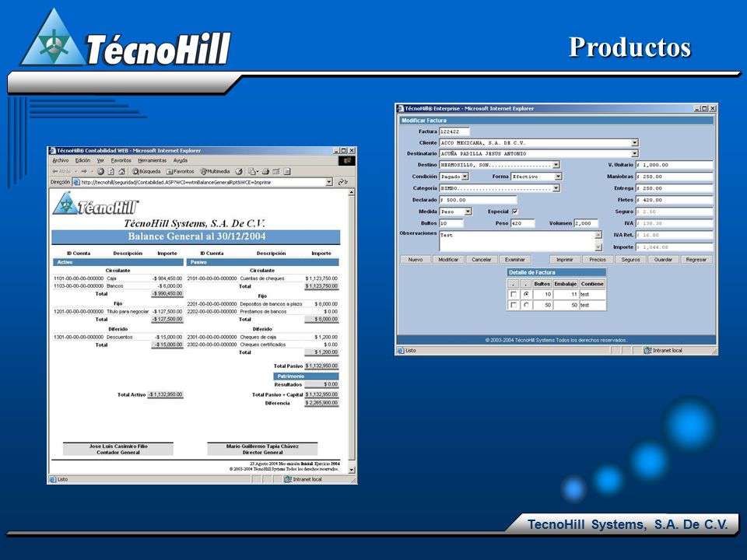Click the Windows flag throbber in Contabilidad browser
The width and height of the screenshot is (747, 560).
[347, 160]
